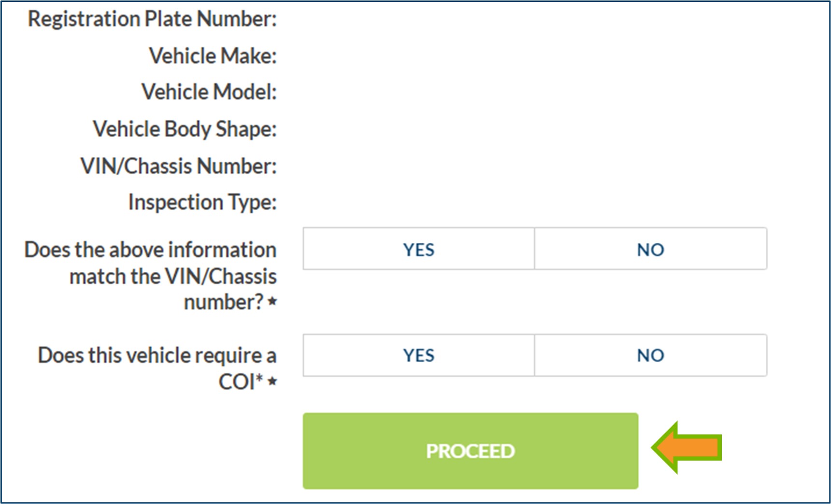The height and width of the screenshot is (504, 831).
Task: Click the Inspection Type label
Action: click(x=202, y=202)
